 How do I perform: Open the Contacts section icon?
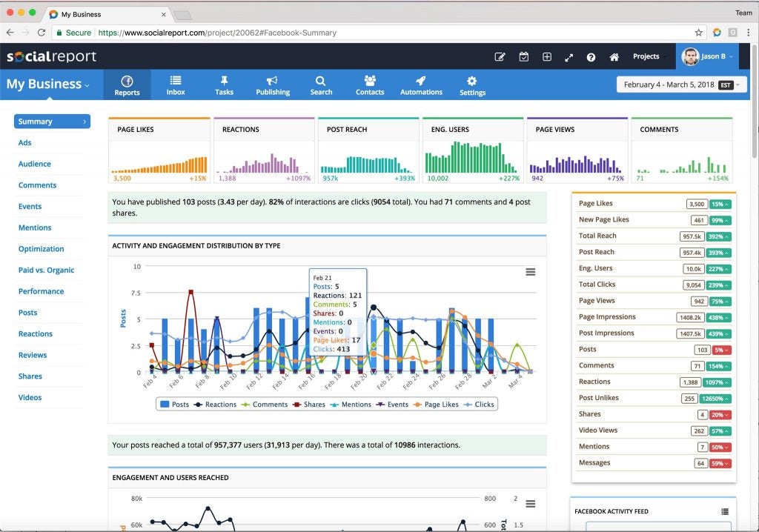point(369,84)
